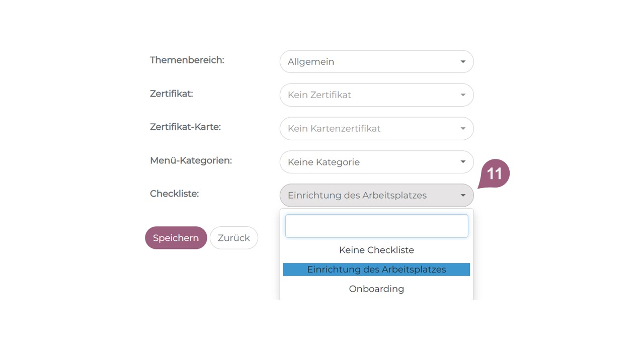Click the Themenbereich label text
This screenshot has width=644, height=362.
[187, 60]
